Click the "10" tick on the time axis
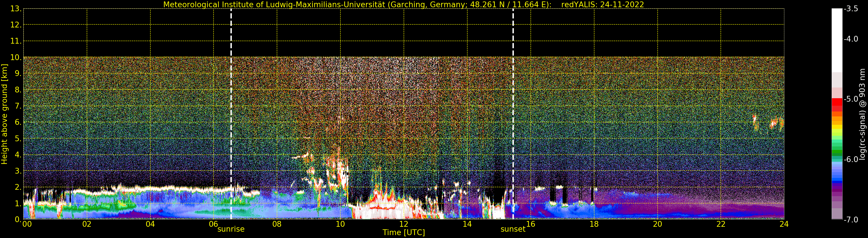Screen dimensions: 868x238 point(340,224)
